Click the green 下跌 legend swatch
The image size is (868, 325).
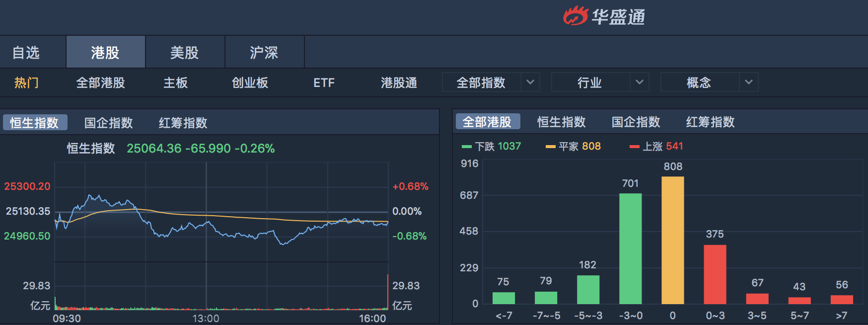[467, 147]
